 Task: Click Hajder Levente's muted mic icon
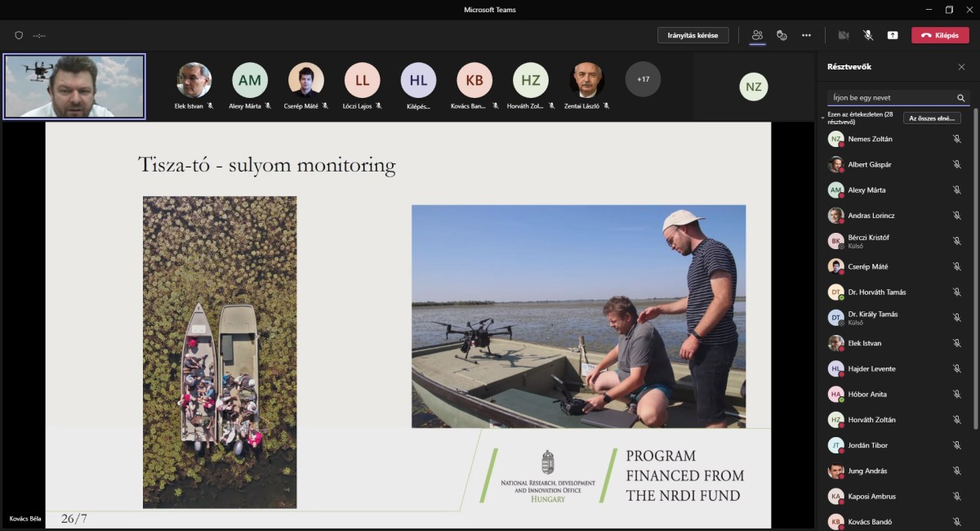pos(956,368)
